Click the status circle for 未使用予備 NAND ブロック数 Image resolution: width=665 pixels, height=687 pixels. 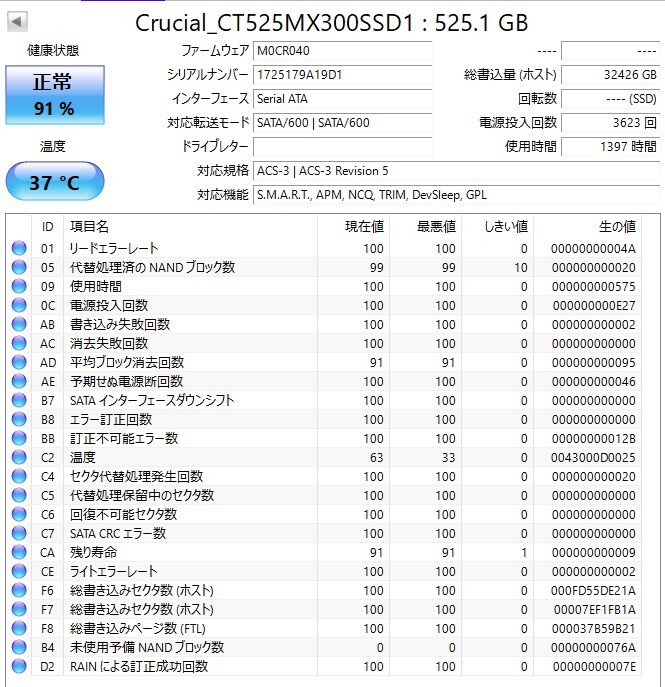coord(19,648)
